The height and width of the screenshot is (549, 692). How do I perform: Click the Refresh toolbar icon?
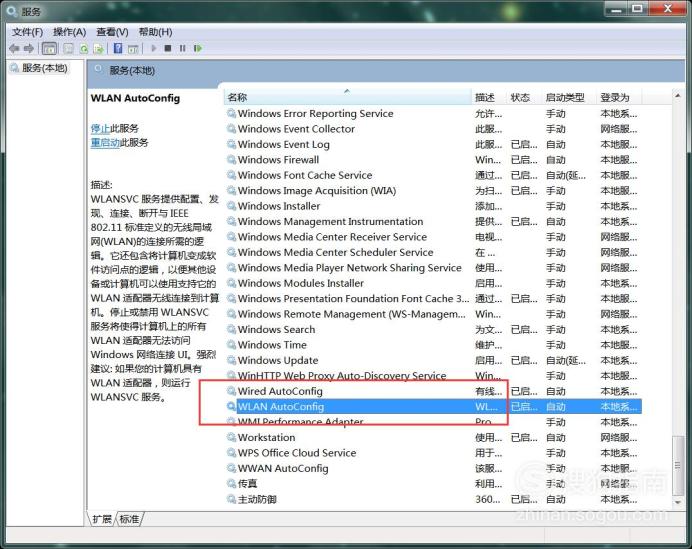[x=84, y=49]
